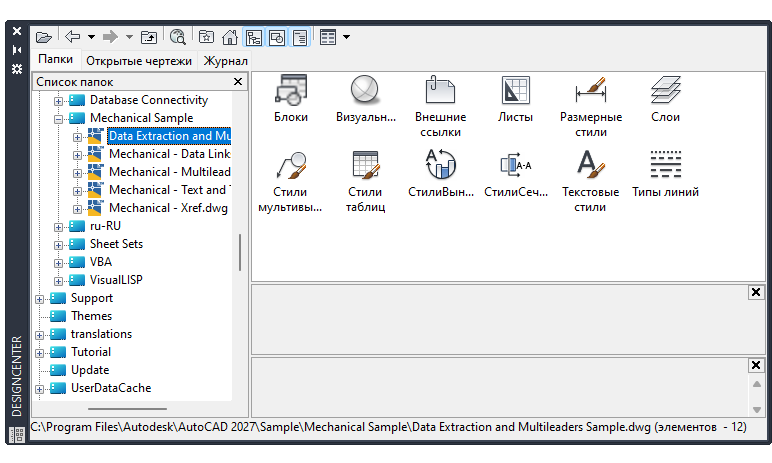Collapse the Mechanical Sample folder
The width and height of the screenshot is (772, 463).
[58, 119]
